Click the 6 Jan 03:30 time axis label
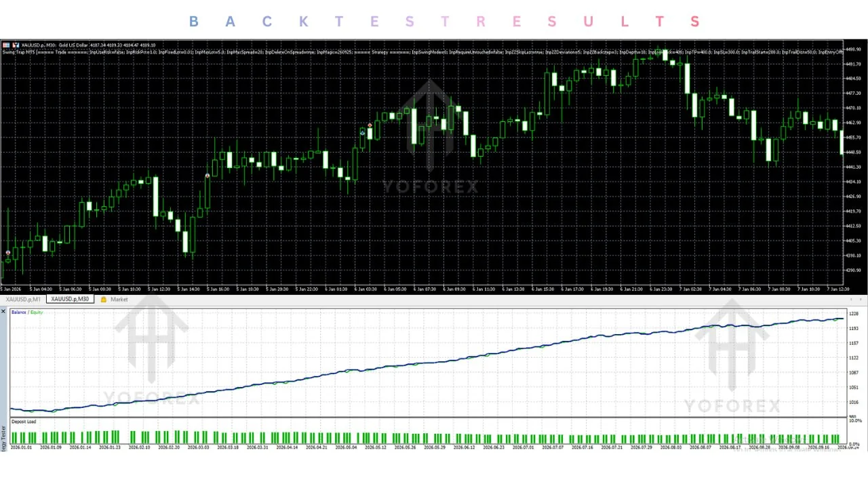 [366, 289]
